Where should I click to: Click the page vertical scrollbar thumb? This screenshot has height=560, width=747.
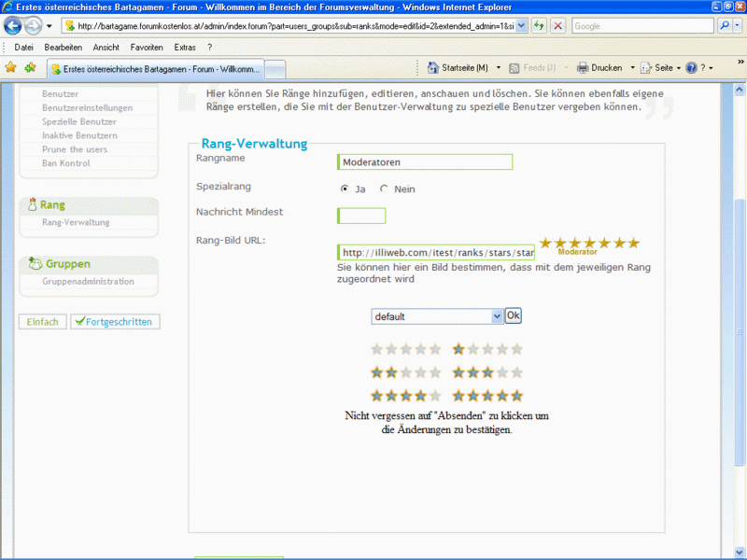pos(739,332)
